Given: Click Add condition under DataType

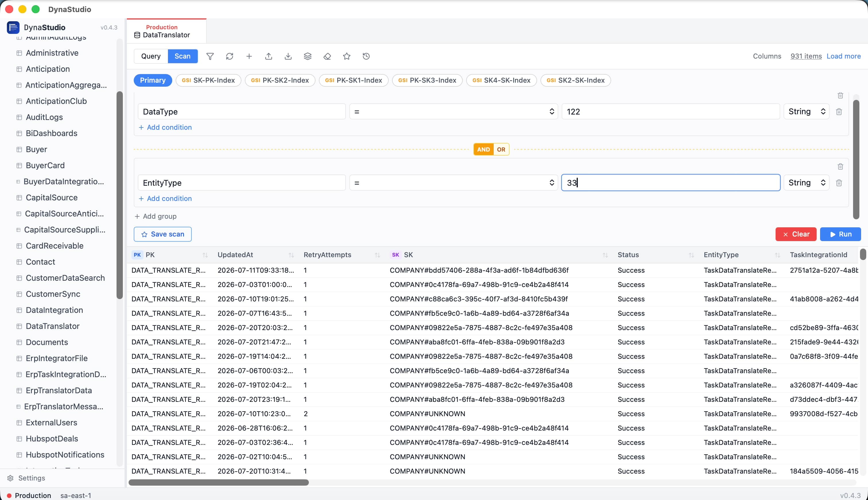Looking at the screenshot, I should tap(165, 127).
